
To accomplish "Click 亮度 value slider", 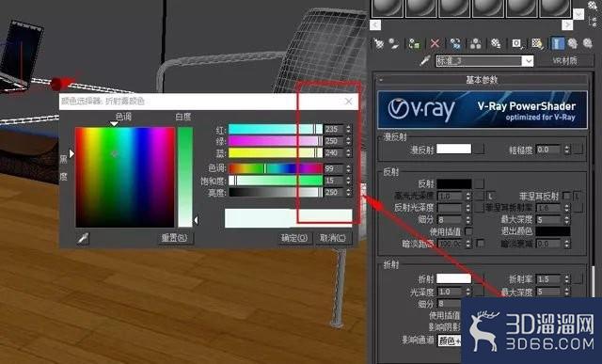I will (x=276, y=193).
